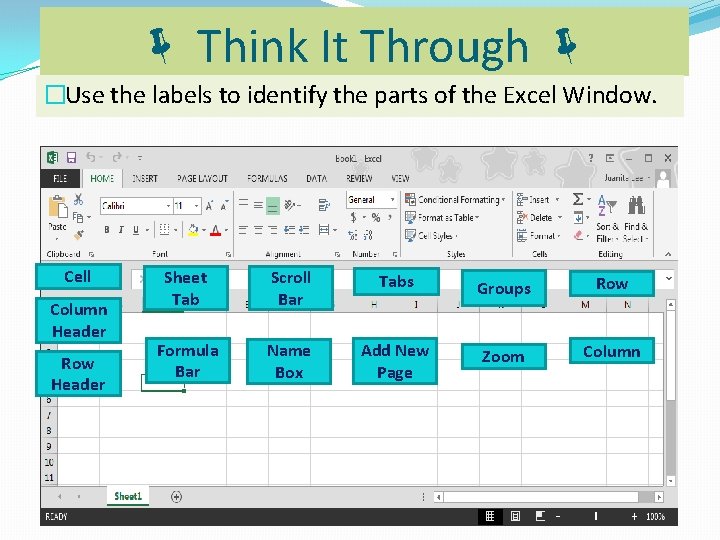
Task: Open the FILE tab
Action: click(60, 178)
